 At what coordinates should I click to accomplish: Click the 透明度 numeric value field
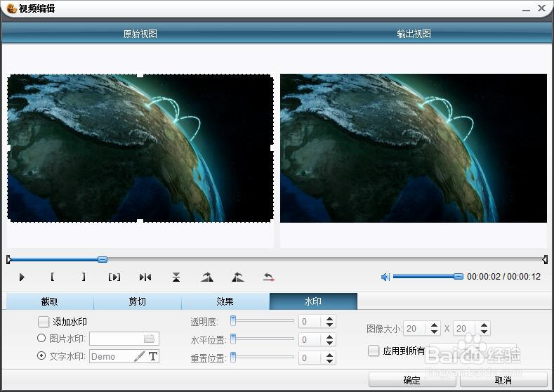310,322
